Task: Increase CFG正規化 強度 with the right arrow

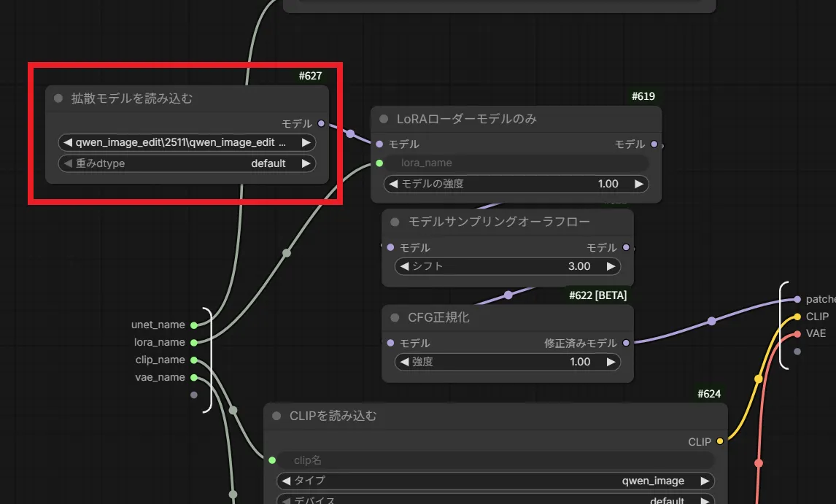Action: (611, 362)
